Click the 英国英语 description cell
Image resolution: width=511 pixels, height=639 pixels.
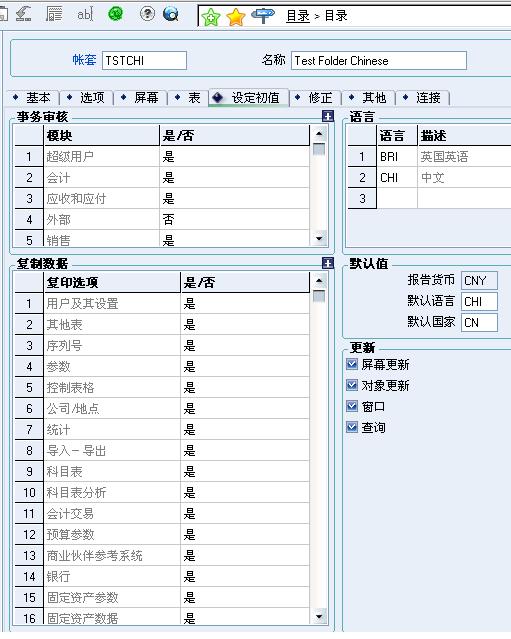[464, 156]
